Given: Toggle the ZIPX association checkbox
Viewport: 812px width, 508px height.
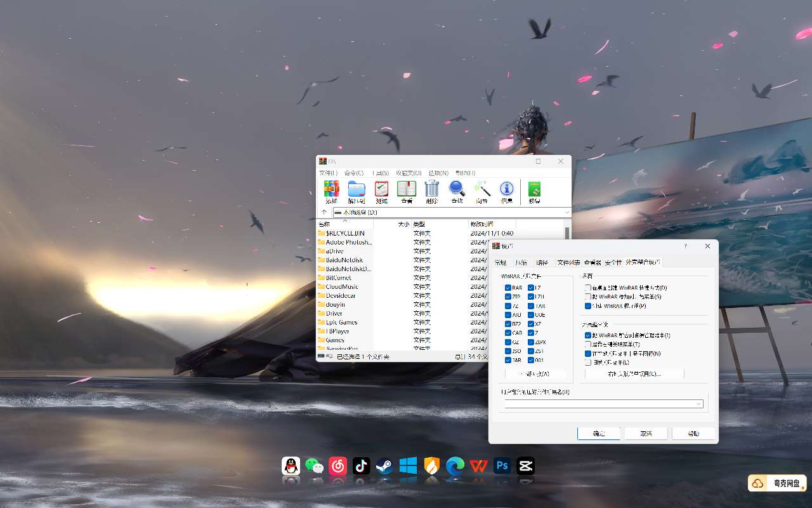Looking at the screenshot, I should (531, 342).
